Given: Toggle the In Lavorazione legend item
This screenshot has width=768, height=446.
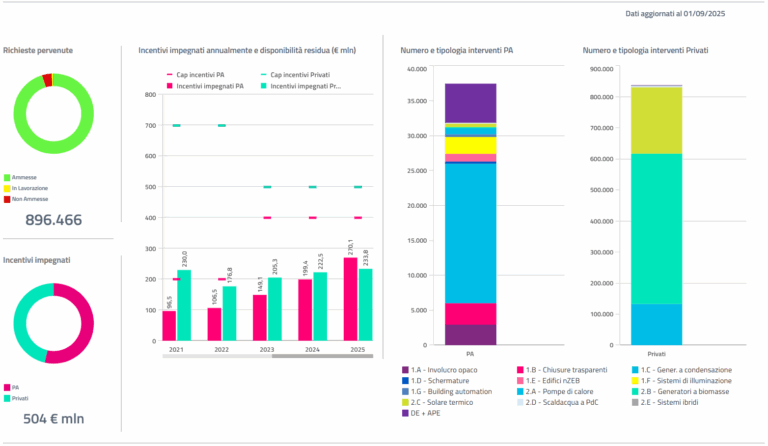Looking at the screenshot, I should click(x=25, y=188).
